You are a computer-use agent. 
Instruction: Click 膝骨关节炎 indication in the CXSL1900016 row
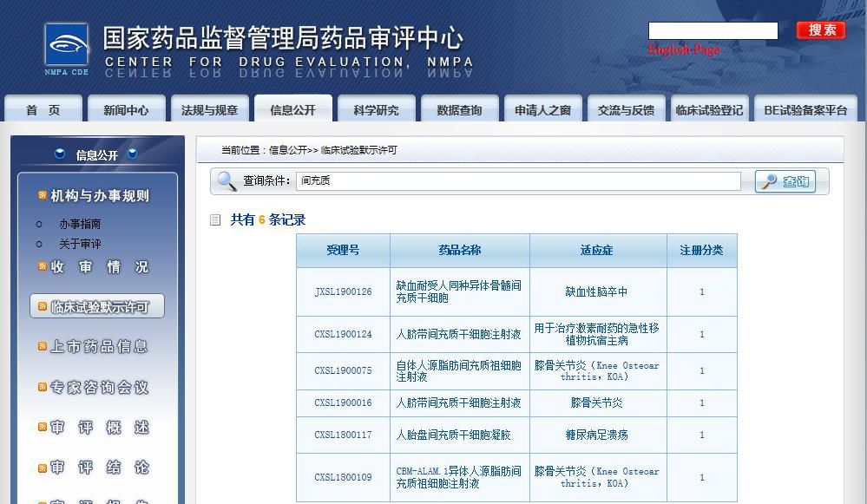(596, 403)
